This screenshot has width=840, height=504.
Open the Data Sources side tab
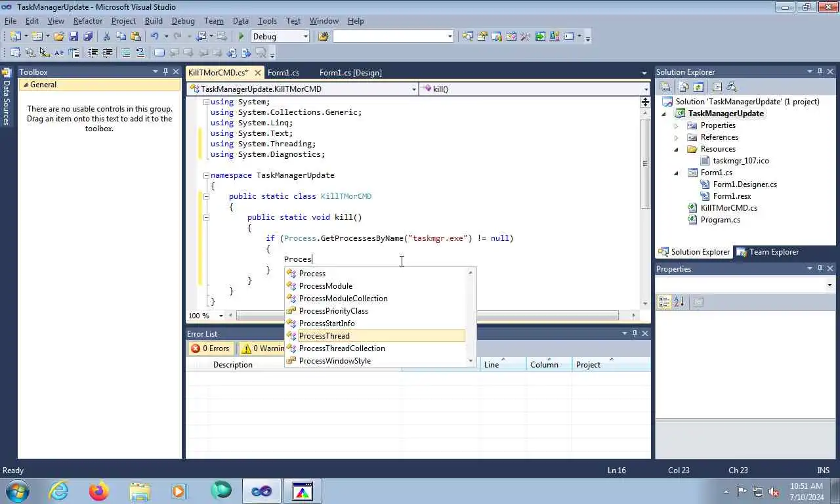(x=7, y=96)
